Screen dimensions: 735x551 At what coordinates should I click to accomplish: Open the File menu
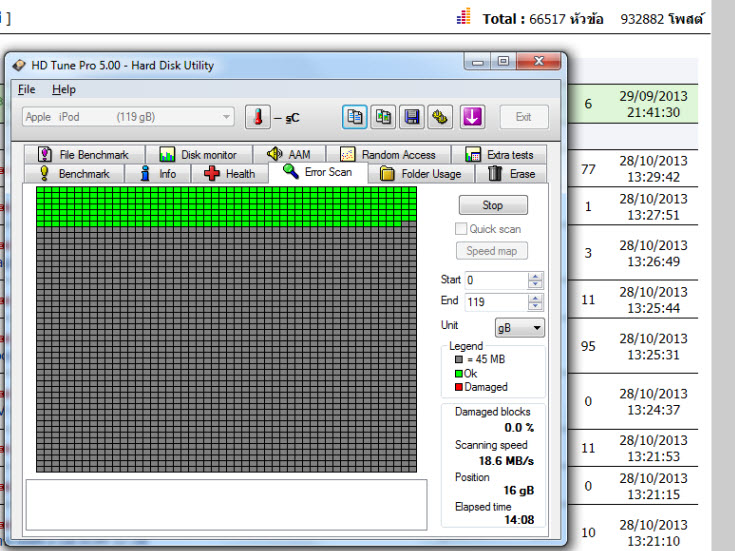click(x=27, y=89)
